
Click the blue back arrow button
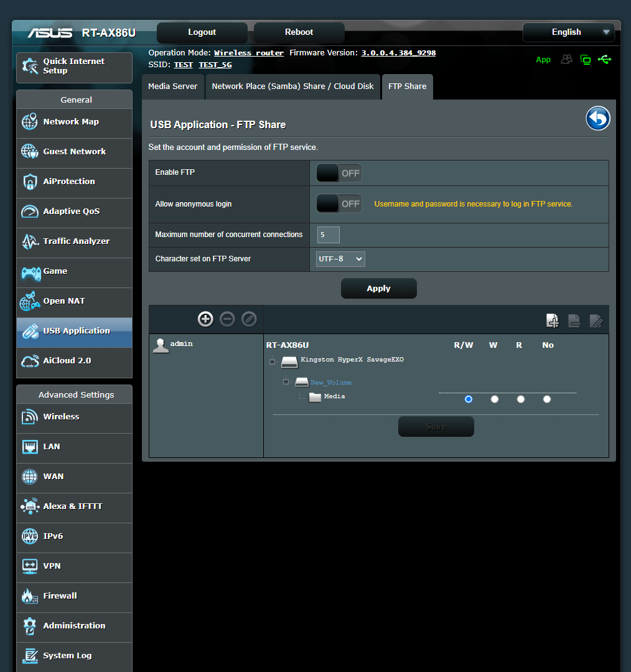click(x=597, y=118)
